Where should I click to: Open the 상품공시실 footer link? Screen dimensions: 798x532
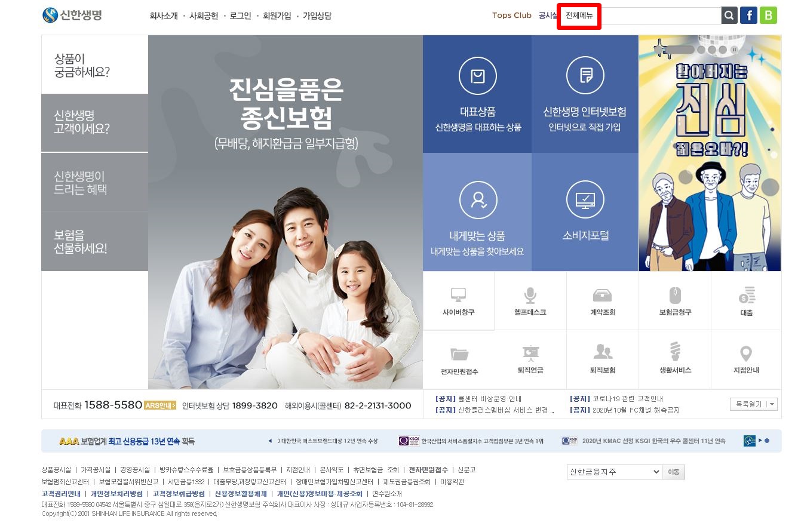tap(56, 470)
